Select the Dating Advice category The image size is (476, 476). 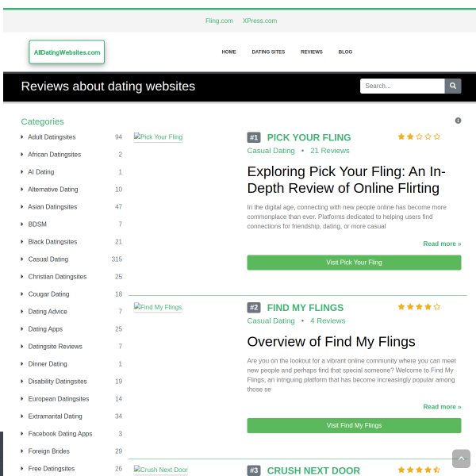[x=48, y=312]
